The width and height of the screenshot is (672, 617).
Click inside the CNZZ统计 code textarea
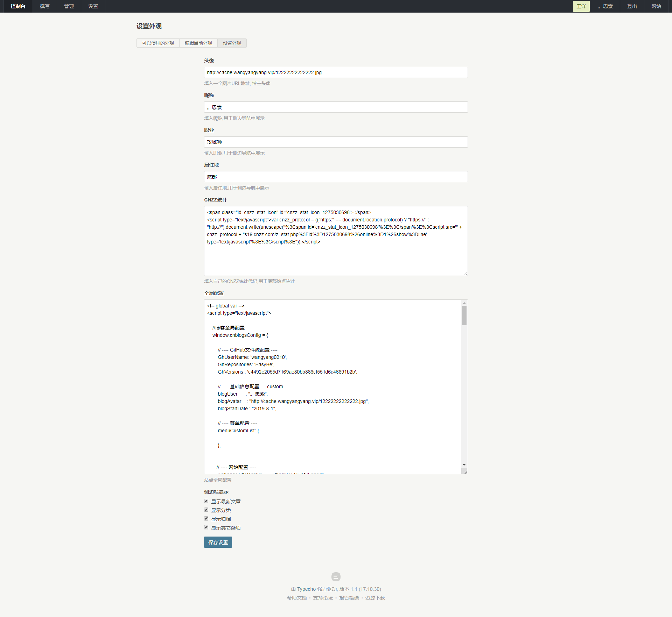click(336, 241)
